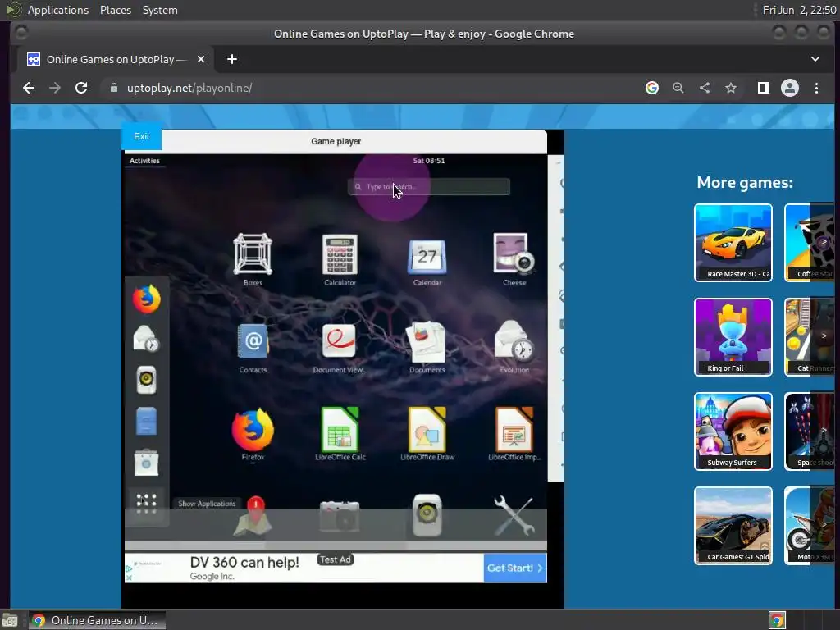Screen dimensions: 840x630
Task: Open LibreOffice Draw
Action: [427, 429]
